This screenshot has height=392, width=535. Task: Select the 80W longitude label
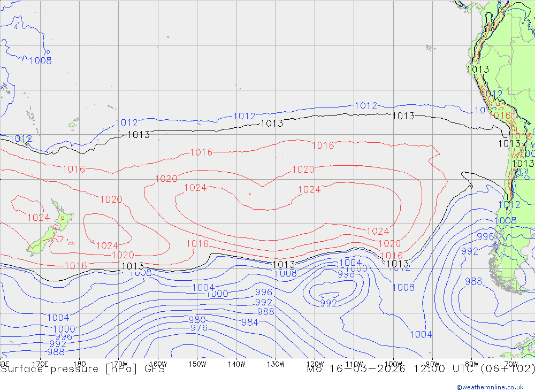[472, 364]
